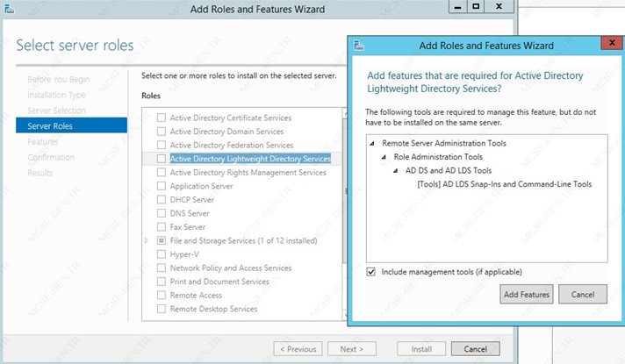Uncheck Include management tools option

(371, 272)
